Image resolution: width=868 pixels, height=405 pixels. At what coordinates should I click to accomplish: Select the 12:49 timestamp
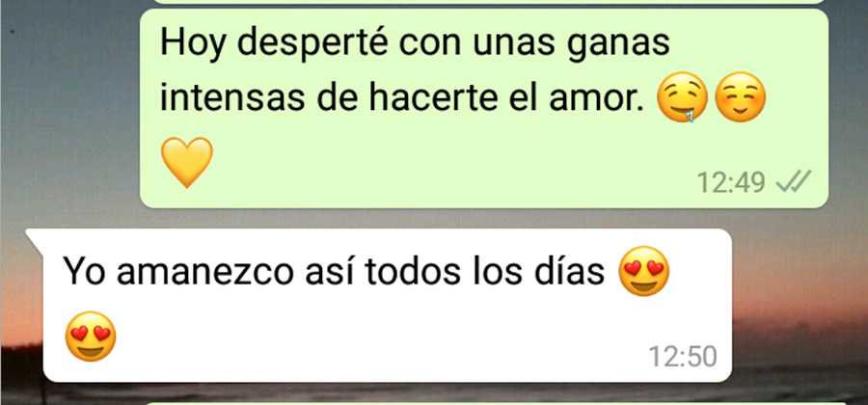pyautogui.click(x=731, y=182)
